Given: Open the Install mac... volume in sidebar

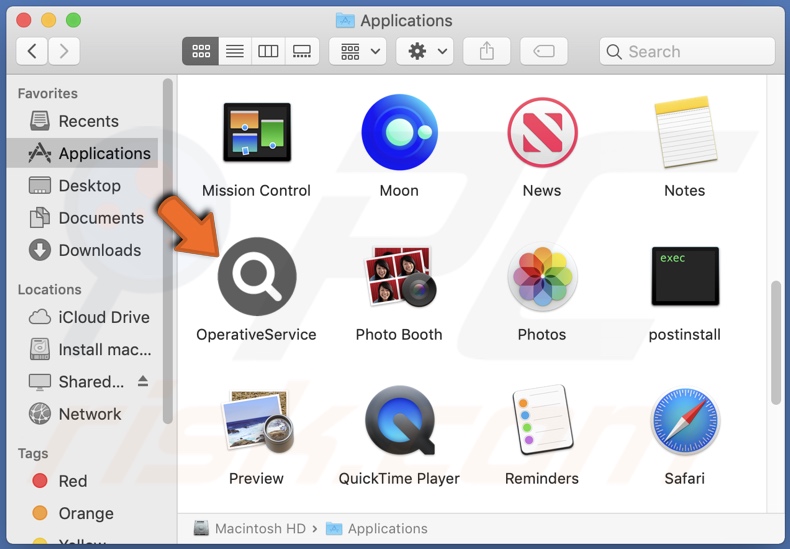Looking at the screenshot, I should (x=83, y=349).
